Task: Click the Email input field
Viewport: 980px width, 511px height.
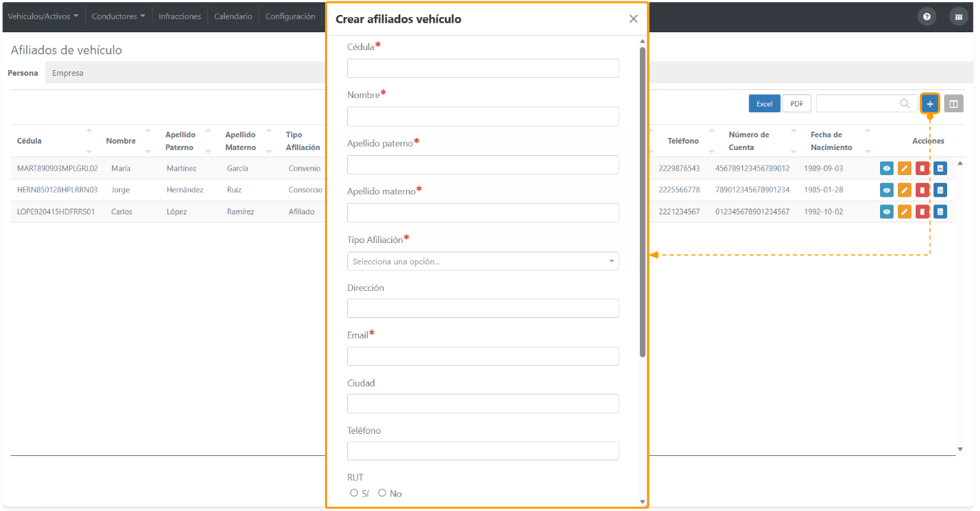Action: [x=483, y=356]
